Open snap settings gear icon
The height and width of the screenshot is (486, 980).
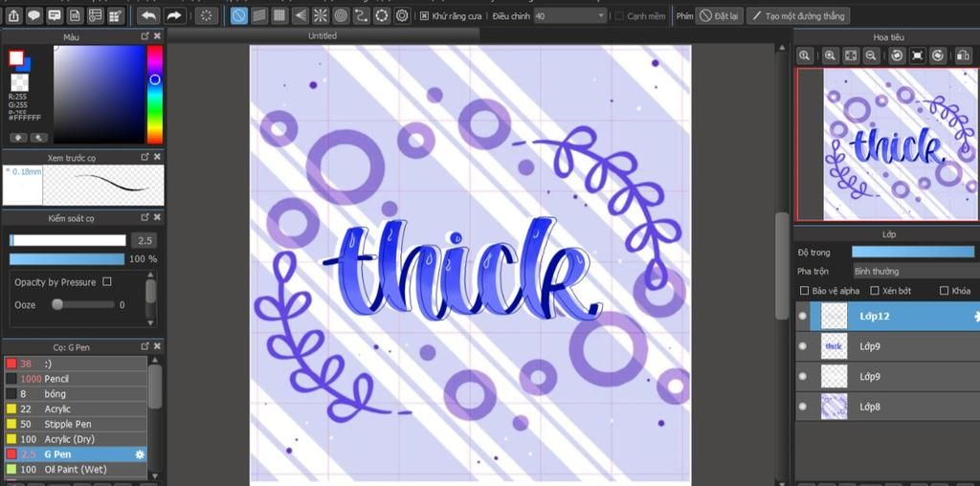(403, 15)
